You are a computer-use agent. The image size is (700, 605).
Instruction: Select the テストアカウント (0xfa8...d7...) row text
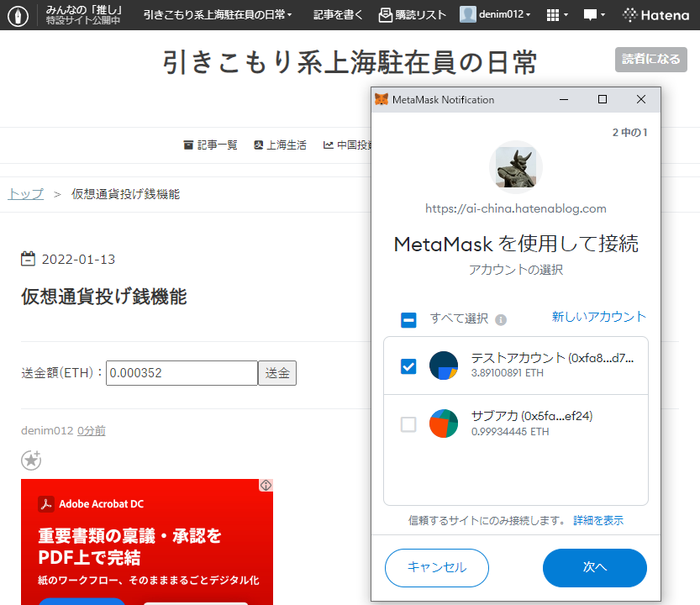pos(552,358)
